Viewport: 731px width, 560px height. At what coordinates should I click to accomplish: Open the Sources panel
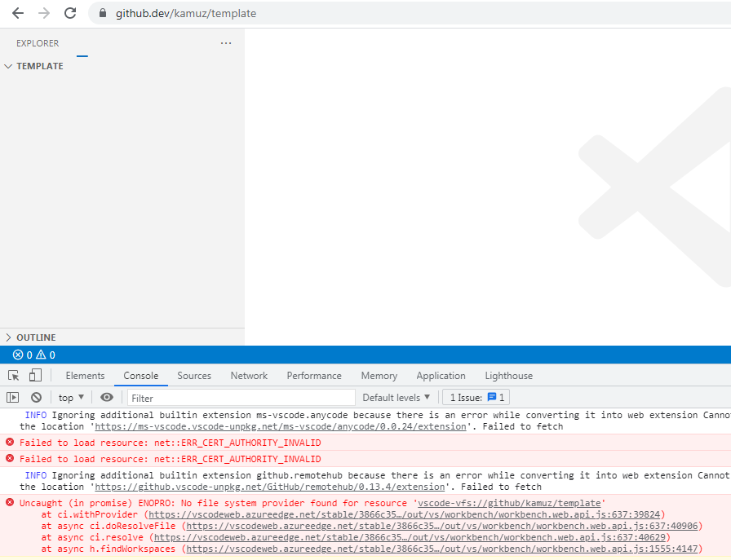tap(194, 376)
